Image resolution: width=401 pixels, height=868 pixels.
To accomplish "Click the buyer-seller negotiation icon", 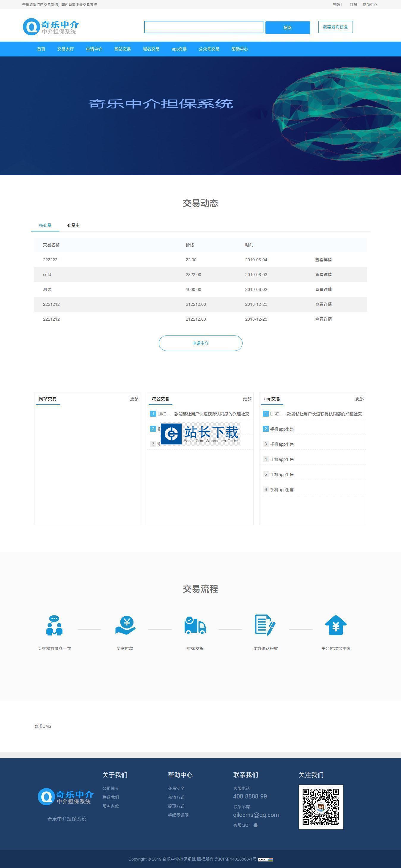I will click(x=54, y=626).
